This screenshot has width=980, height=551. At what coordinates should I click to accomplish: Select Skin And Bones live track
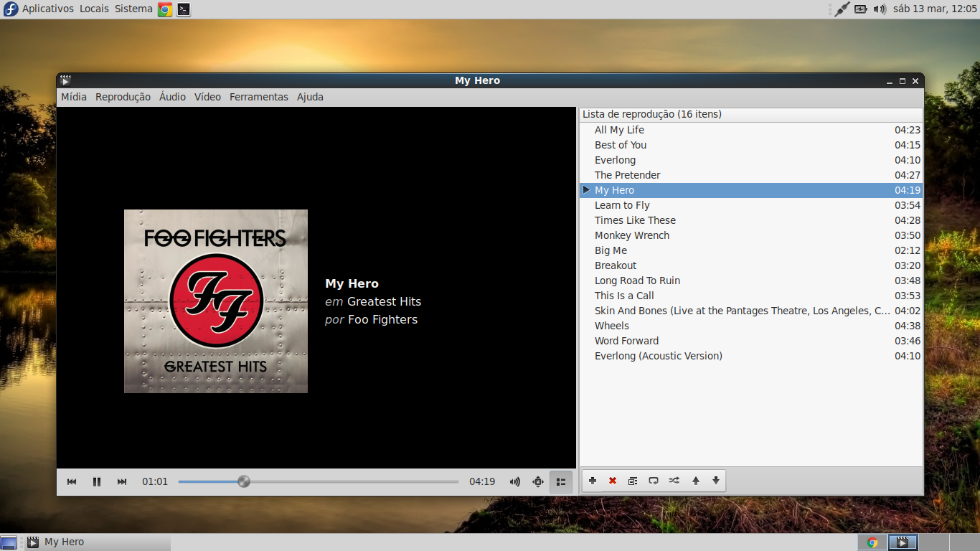click(x=751, y=311)
